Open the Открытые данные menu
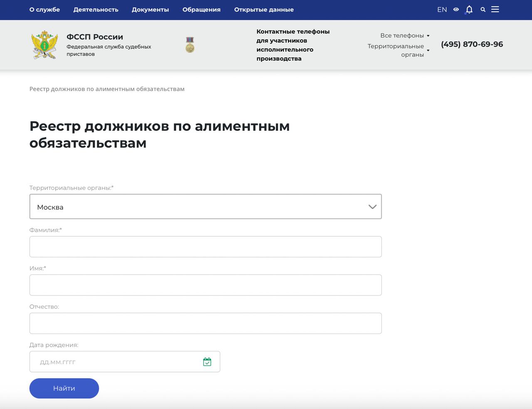This screenshot has height=409, width=532. pos(264,10)
